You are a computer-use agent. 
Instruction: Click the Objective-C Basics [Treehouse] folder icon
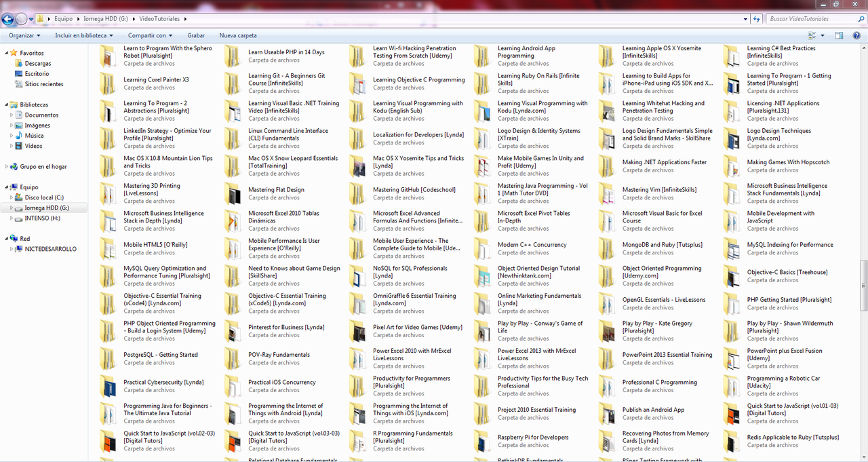click(732, 276)
